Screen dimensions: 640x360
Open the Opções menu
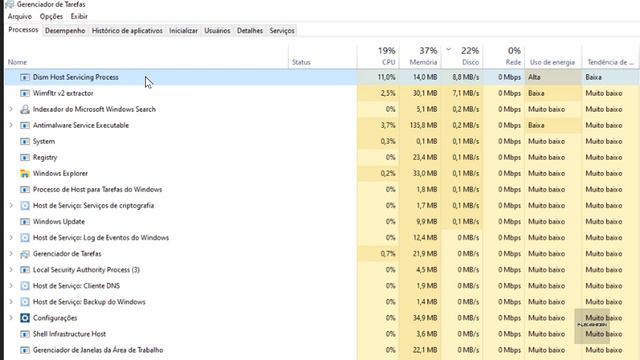(51, 16)
